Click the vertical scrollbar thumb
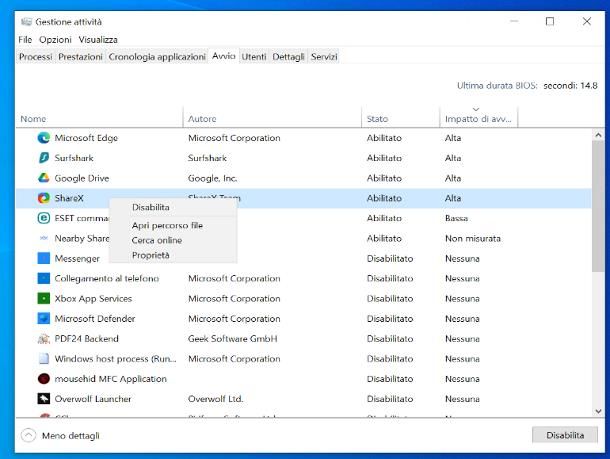 pos(598,206)
